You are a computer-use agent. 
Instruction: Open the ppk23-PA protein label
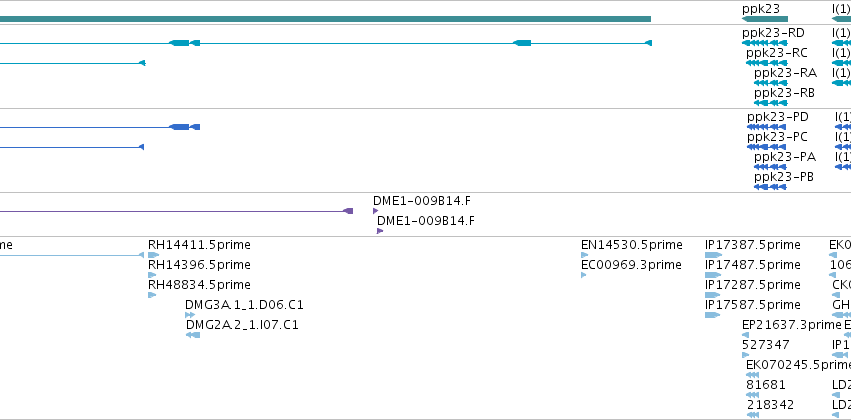(785, 157)
